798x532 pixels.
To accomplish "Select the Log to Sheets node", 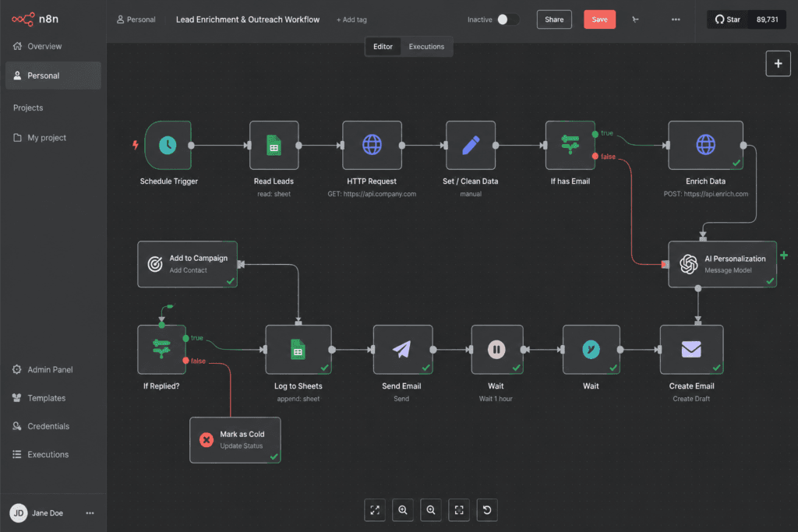I will coord(298,350).
